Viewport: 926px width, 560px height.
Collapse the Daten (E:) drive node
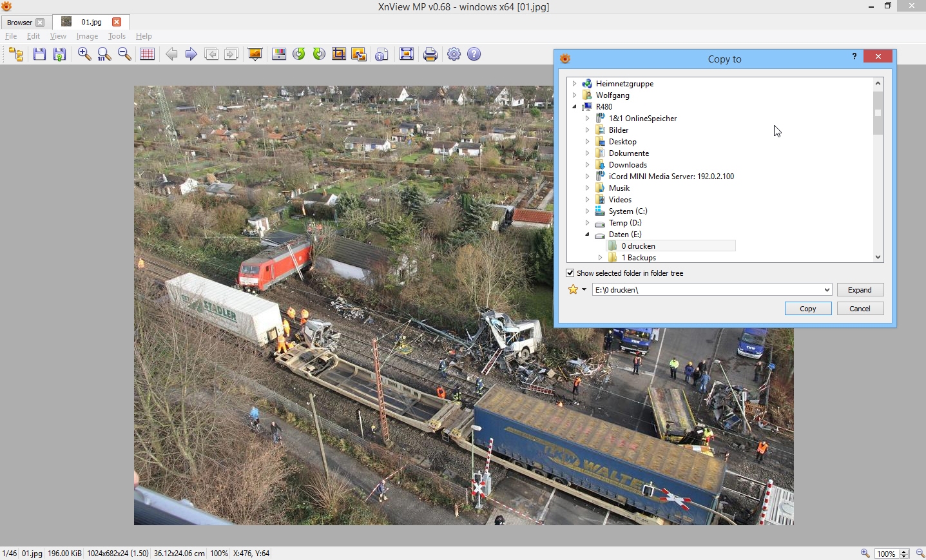pos(587,235)
